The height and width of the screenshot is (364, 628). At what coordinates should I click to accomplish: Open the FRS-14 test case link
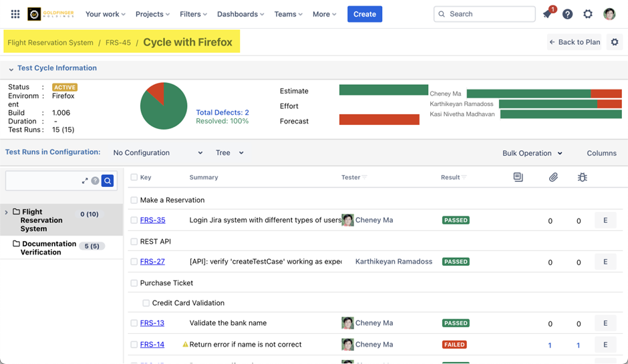[152, 345]
